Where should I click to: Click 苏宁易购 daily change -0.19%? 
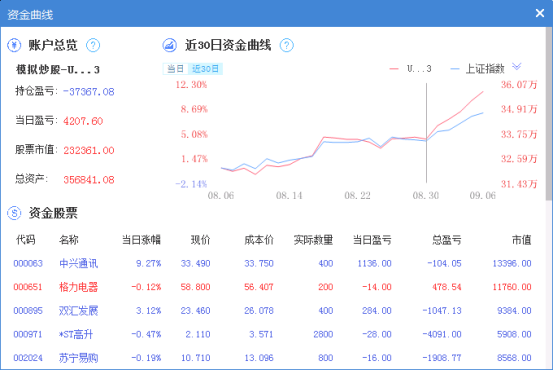[x=146, y=358]
